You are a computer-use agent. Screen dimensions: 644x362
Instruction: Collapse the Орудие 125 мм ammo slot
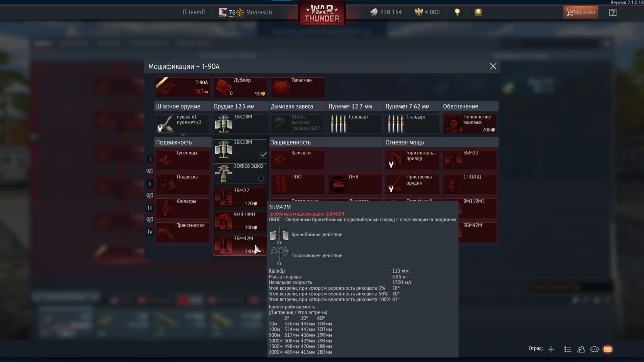point(240,123)
